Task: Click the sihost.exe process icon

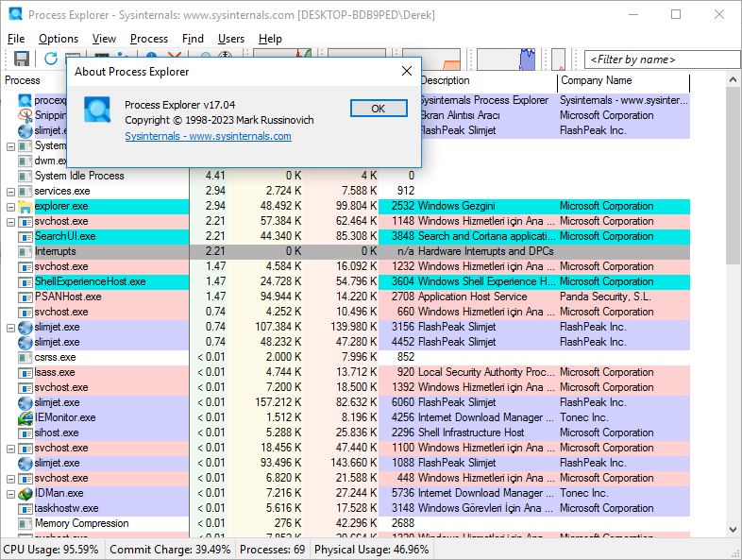Action: [25, 433]
